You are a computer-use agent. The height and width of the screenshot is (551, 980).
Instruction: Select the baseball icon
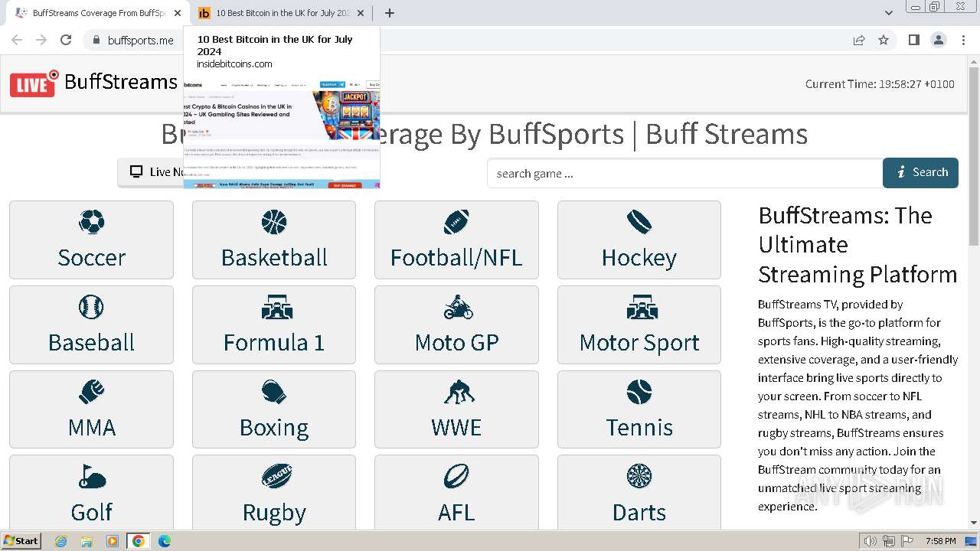[91, 308]
